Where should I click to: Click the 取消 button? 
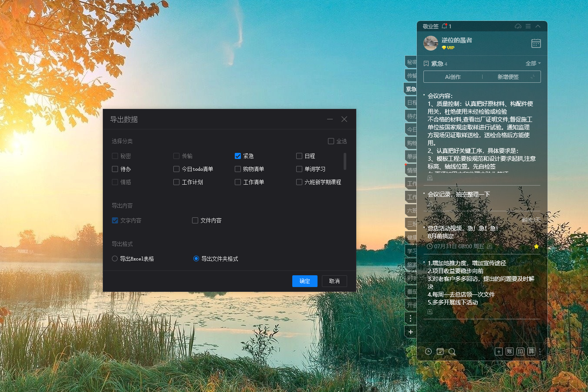[x=335, y=281]
